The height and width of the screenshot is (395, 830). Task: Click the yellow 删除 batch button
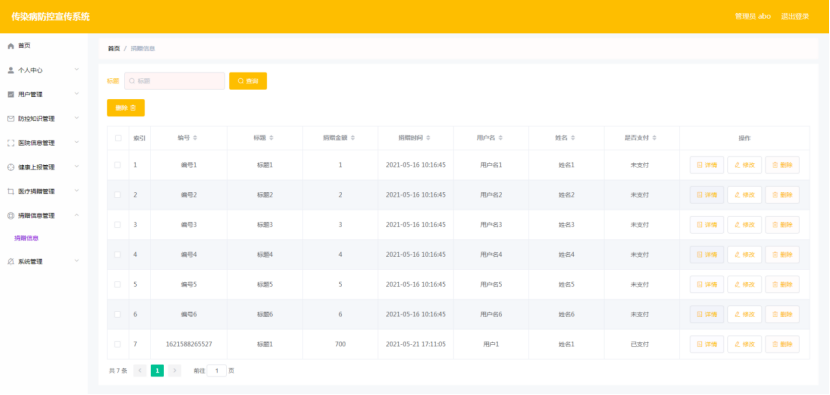125,107
